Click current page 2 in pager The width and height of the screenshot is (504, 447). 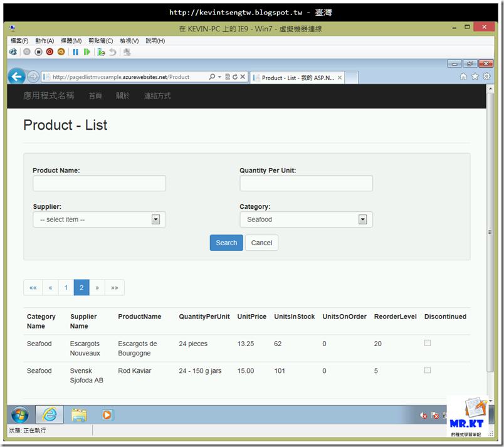81,288
